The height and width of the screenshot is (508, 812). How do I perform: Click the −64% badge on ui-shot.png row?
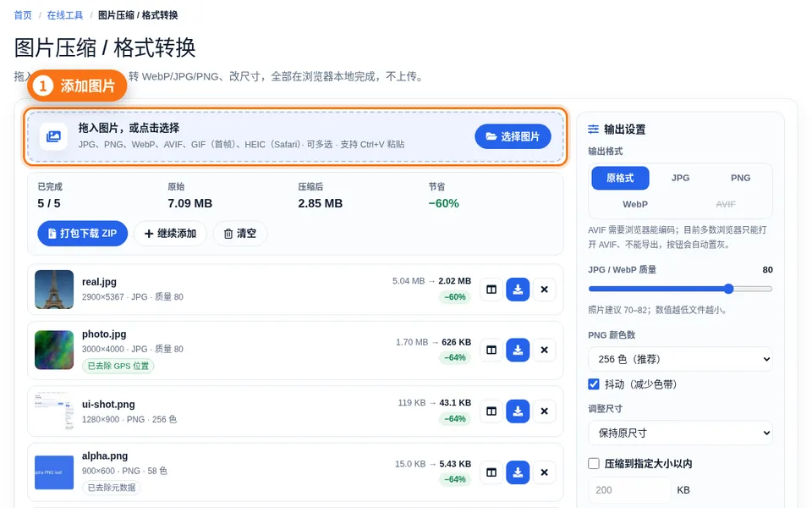(x=455, y=419)
